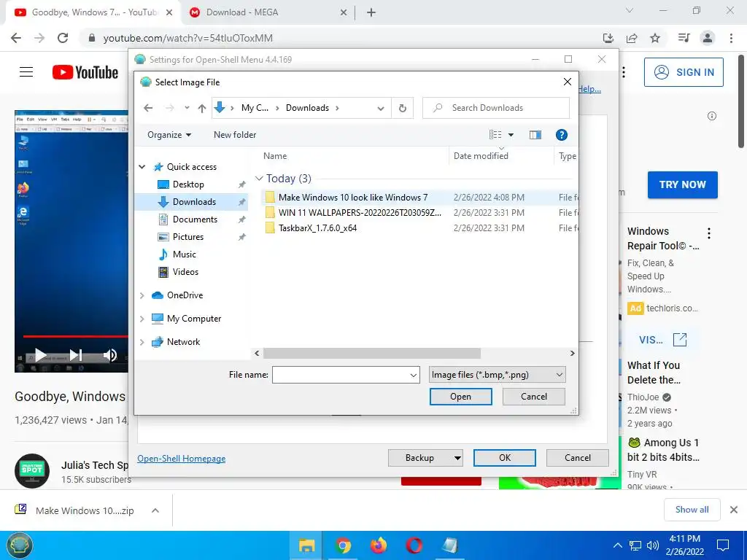The width and height of the screenshot is (747, 560).
Task: Select the WIN 11 WALLPAPERS folder
Action: click(x=360, y=212)
